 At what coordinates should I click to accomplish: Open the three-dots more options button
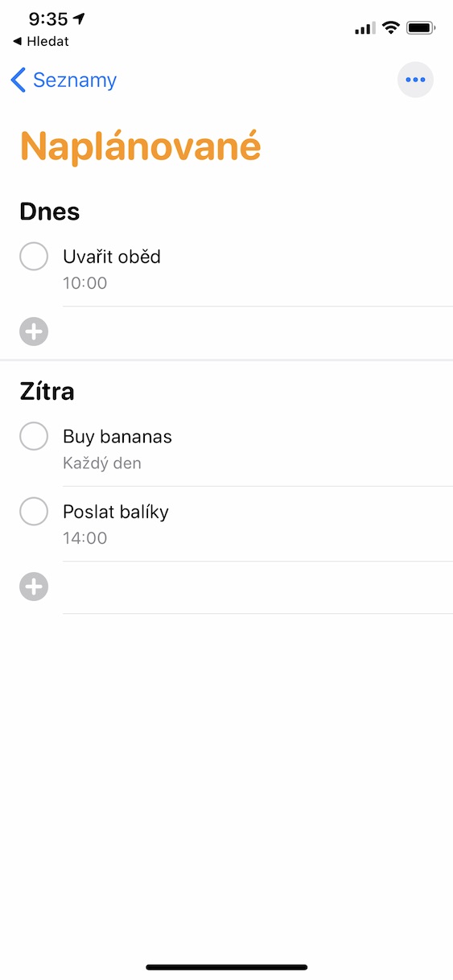pos(415,80)
